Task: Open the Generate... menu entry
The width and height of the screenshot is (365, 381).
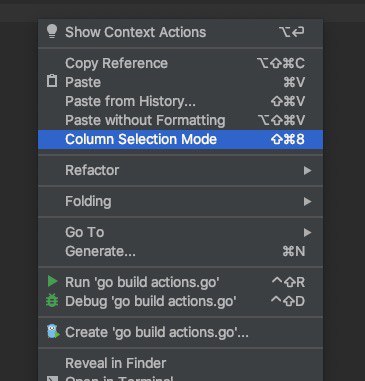Action: [x=180, y=251]
